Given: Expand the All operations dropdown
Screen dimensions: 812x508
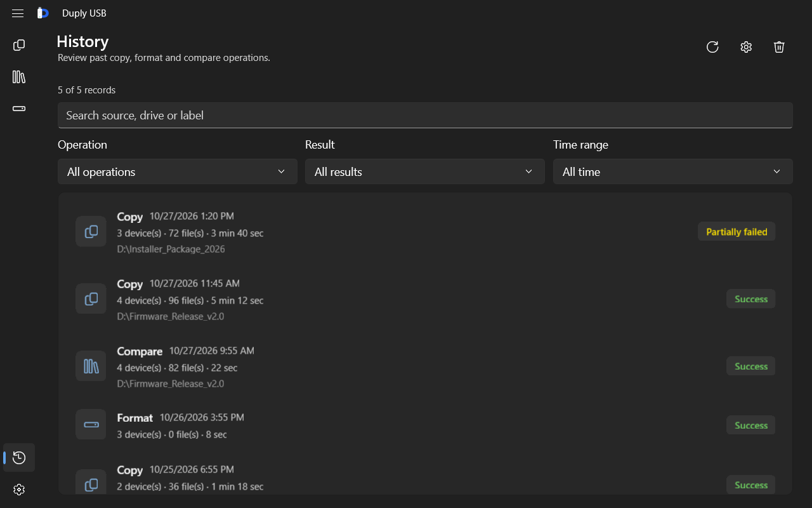Looking at the screenshot, I should (178, 171).
